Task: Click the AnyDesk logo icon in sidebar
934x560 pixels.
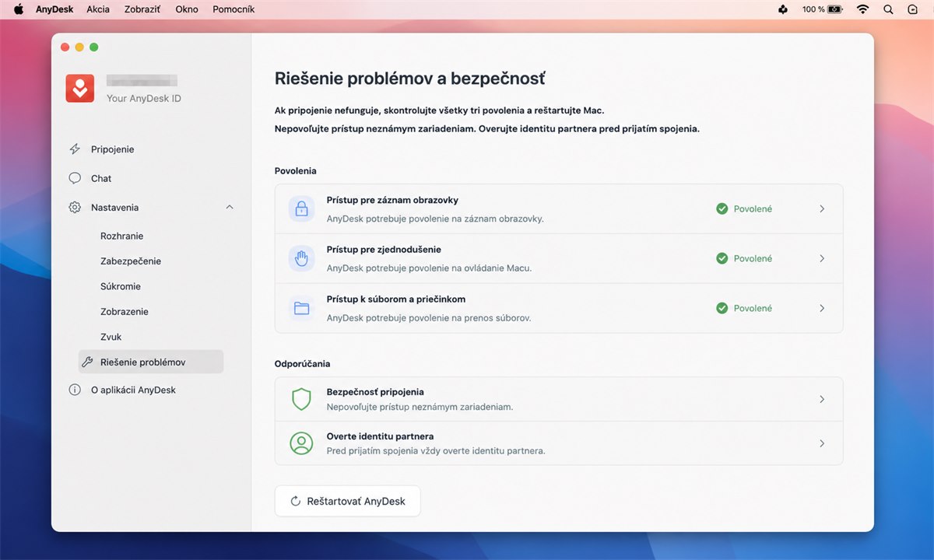Action: [80, 89]
